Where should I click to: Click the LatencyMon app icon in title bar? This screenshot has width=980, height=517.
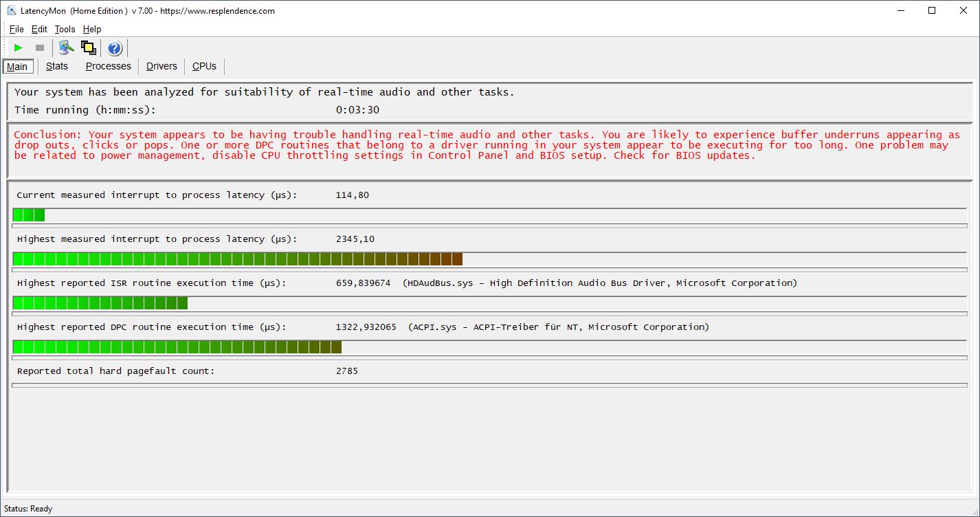pos(12,10)
